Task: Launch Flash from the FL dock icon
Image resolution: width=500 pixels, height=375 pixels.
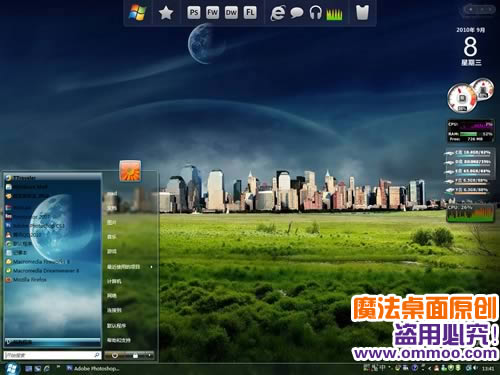Action: coord(250,13)
